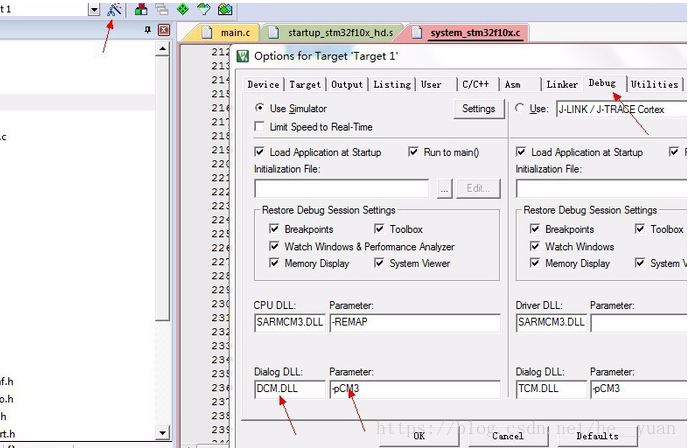Click simulator Dialog DLL Parameter field -pCM3
Image resolution: width=694 pixels, height=448 pixels.
tap(415, 389)
